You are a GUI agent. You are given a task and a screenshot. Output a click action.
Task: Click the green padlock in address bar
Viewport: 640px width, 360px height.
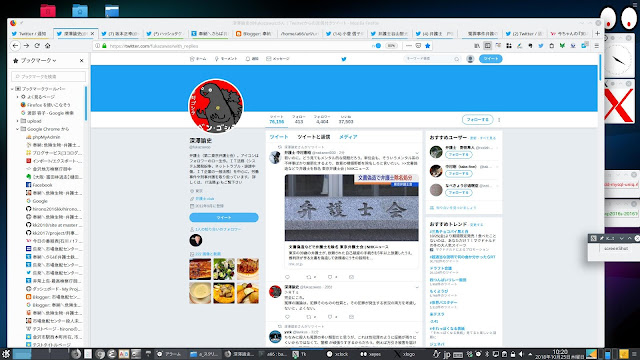coord(104,46)
